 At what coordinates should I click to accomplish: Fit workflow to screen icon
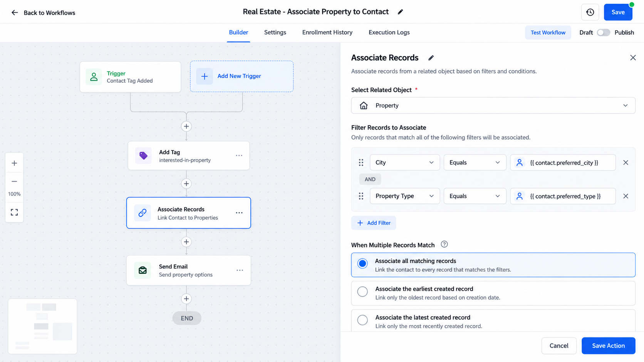tap(14, 212)
